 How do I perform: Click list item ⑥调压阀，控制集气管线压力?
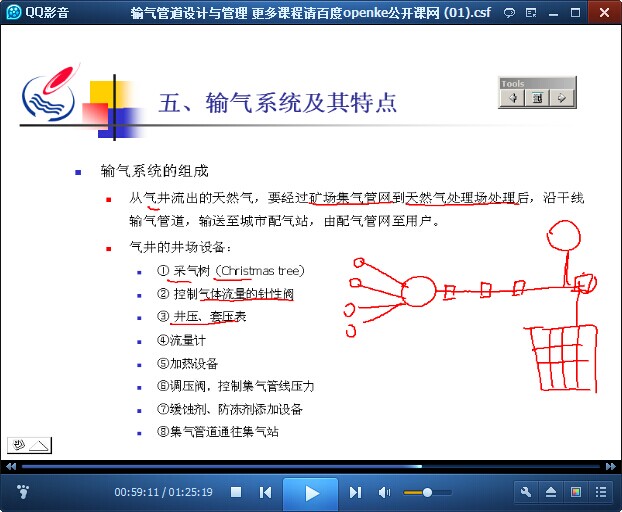coord(236,386)
